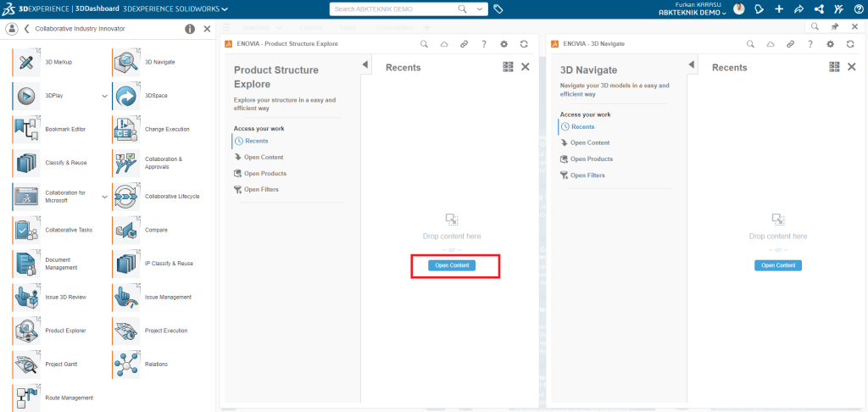Open the search bar dropdown arrow
Image resolution: width=868 pixels, height=412 pixels.
click(481, 9)
